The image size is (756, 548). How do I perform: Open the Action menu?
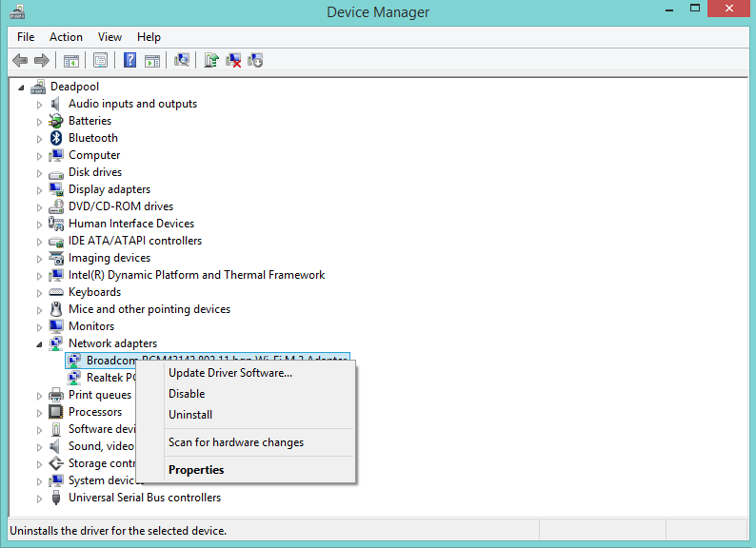tap(66, 37)
